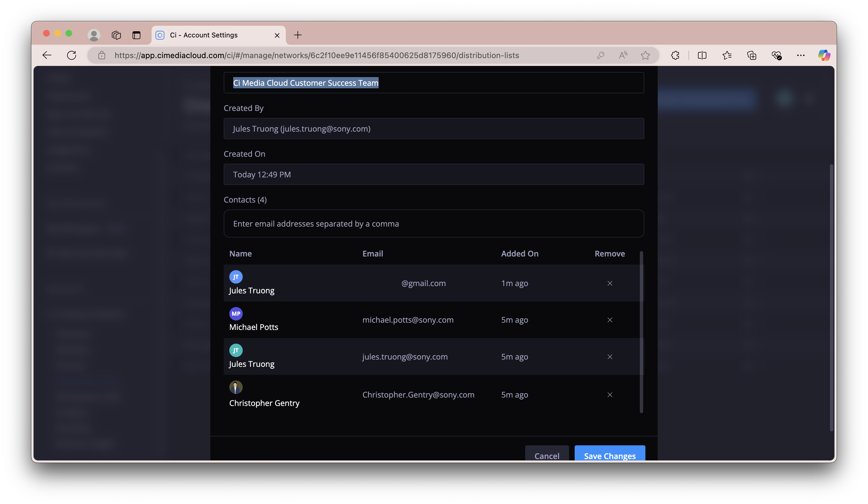Viewport: 868px width, 504px height.
Task: Remove jules.truong@sony.com contact
Action: [610, 357]
